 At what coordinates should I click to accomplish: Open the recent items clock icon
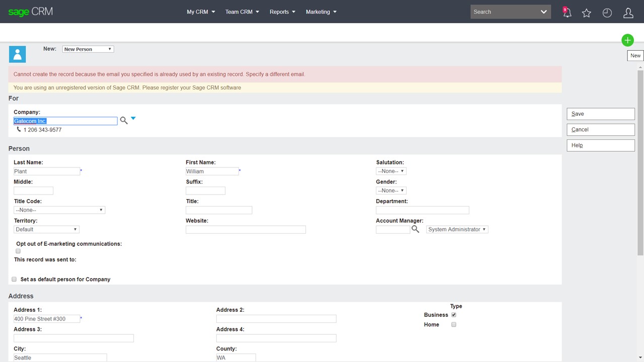coord(607,13)
